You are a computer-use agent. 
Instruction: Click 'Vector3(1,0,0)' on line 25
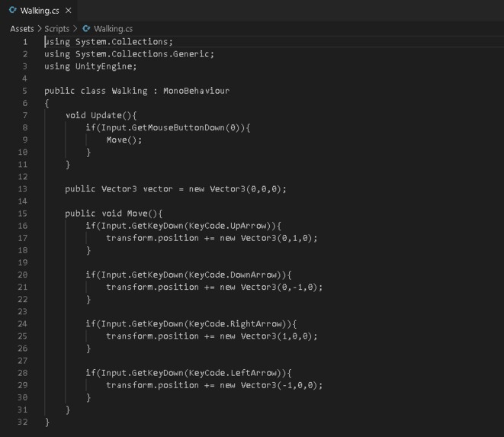pos(277,336)
